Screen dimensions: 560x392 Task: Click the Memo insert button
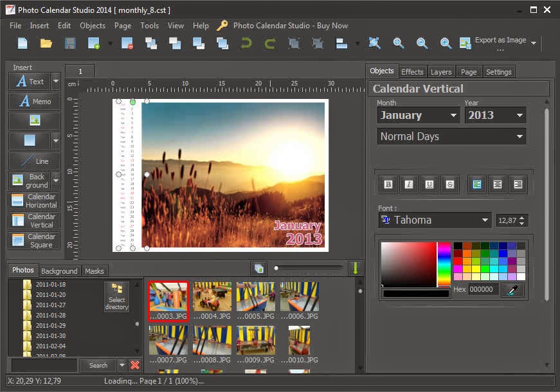click(x=35, y=102)
